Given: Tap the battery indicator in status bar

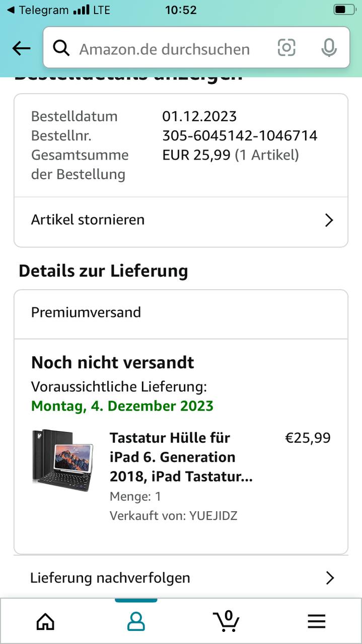Looking at the screenshot, I should click(x=344, y=10).
